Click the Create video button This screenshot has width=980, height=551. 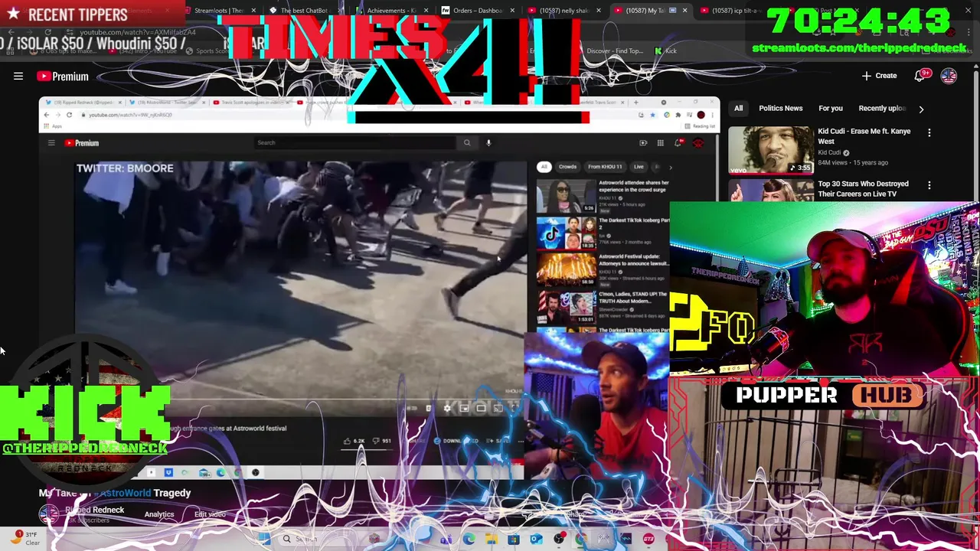pyautogui.click(x=879, y=76)
